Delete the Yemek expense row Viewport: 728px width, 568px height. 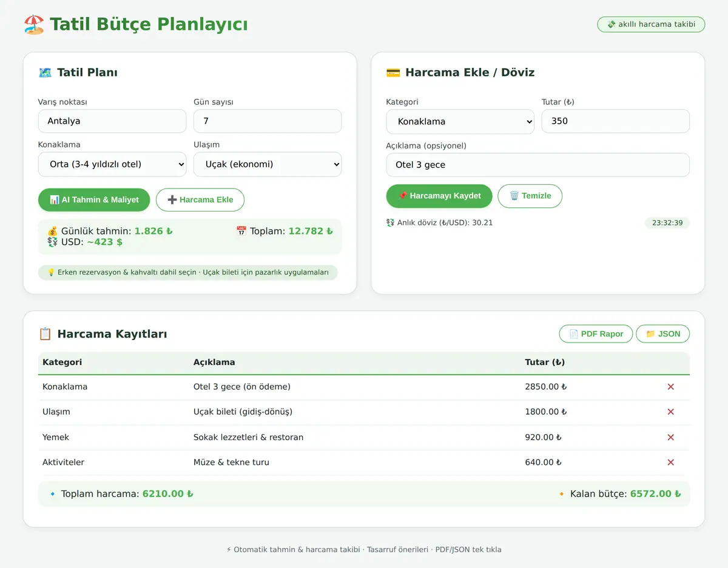coord(670,437)
